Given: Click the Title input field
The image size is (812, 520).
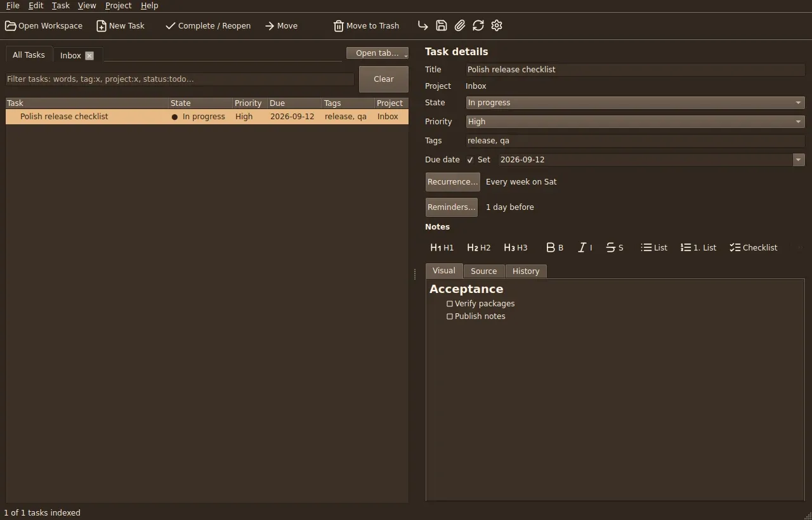Looking at the screenshot, I should pyautogui.click(x=635, y=70).
